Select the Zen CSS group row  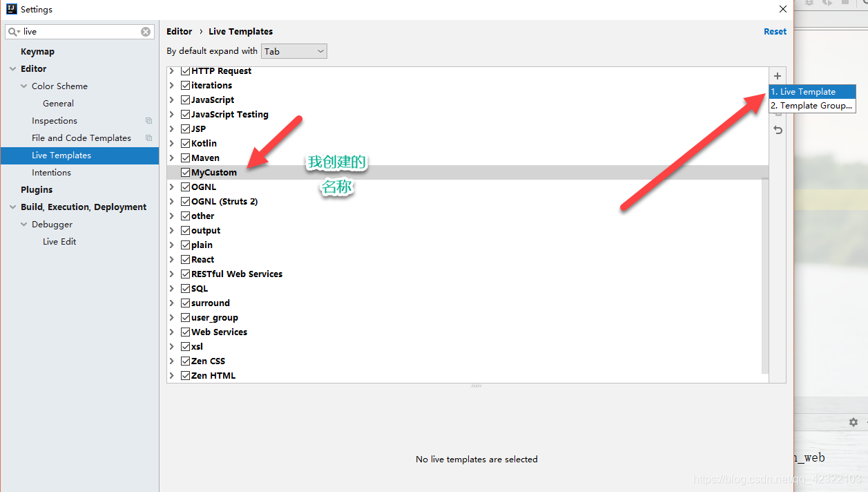(x=467, y=361)
